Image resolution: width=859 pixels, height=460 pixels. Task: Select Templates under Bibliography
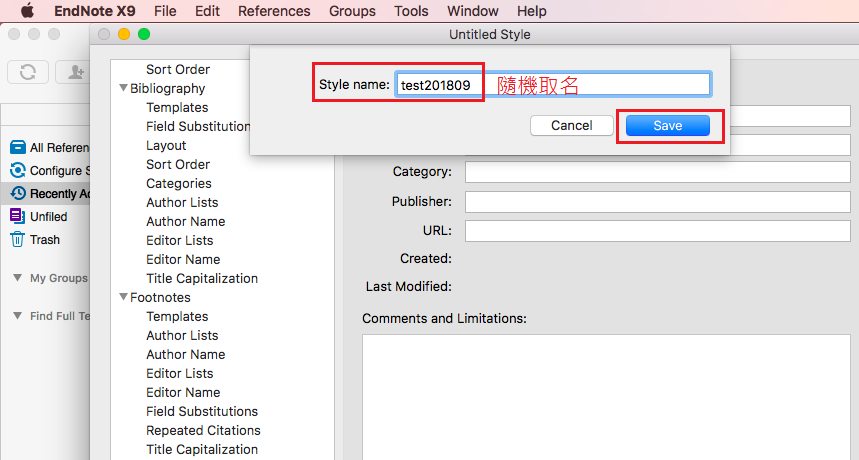tap(177, 107)
